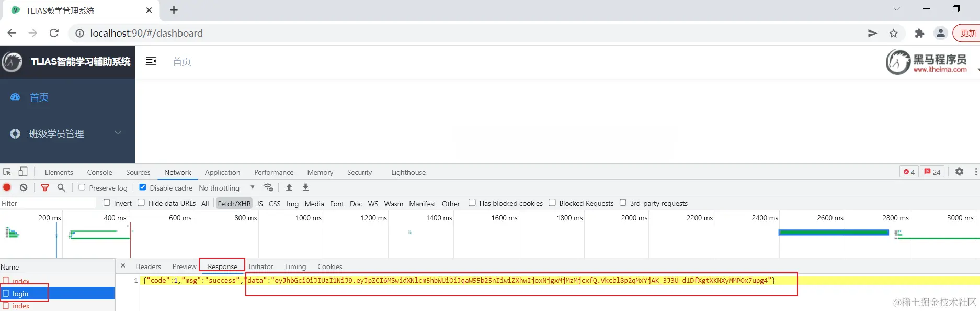The width and height of the screenshot is (980, 311).
Task: Open the No throttling dropdown
Action: pos(227,188)
